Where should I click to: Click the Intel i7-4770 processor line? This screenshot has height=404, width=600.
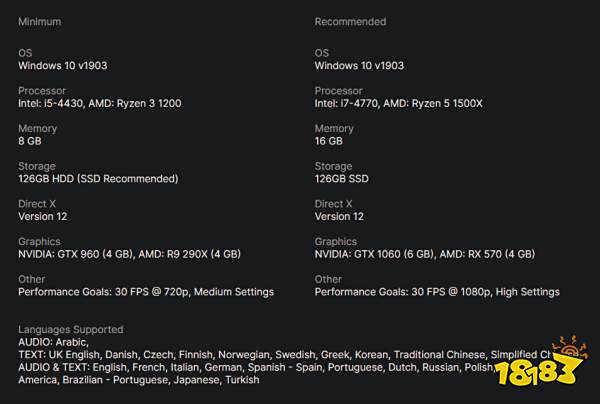(413, 103)
